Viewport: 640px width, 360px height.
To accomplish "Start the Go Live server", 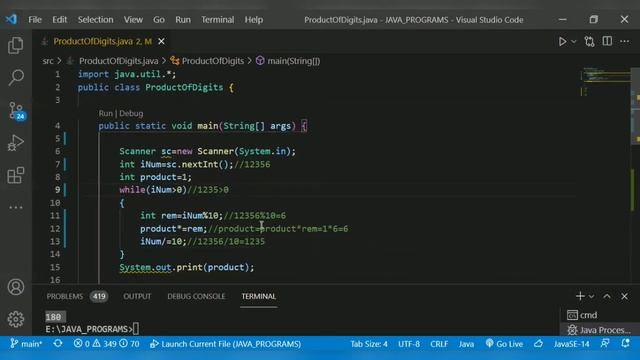I will [504, 344].
